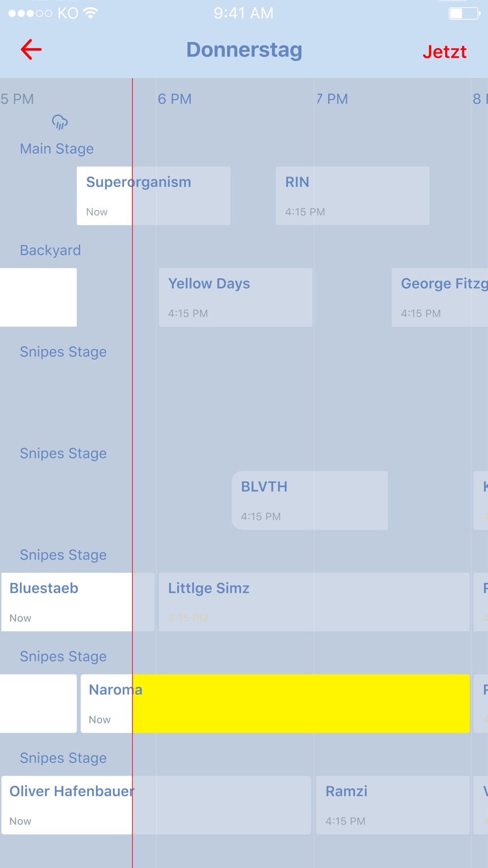Image resolution: width=488 pixels, height=868 pixels.
Task: Tap the 6 PM time marker
Action: coord(174,99)
